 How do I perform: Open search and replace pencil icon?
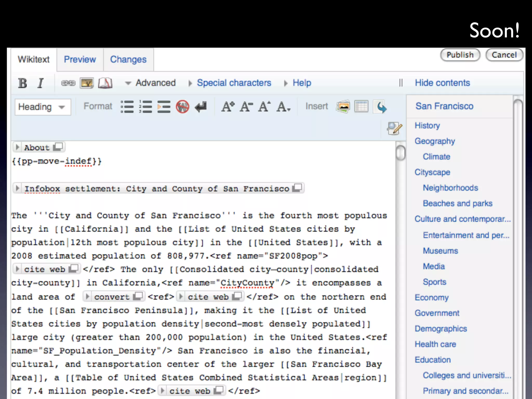[x=394, y=128]
